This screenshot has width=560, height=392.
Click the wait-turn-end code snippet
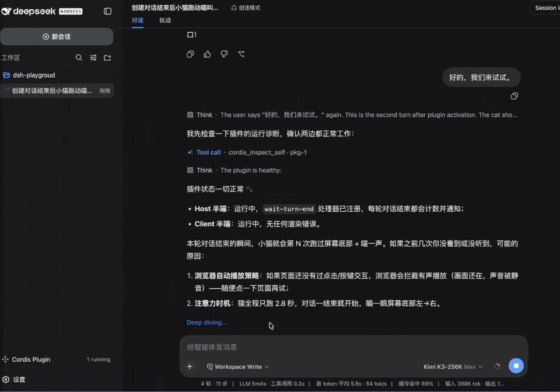click(289, 209)
